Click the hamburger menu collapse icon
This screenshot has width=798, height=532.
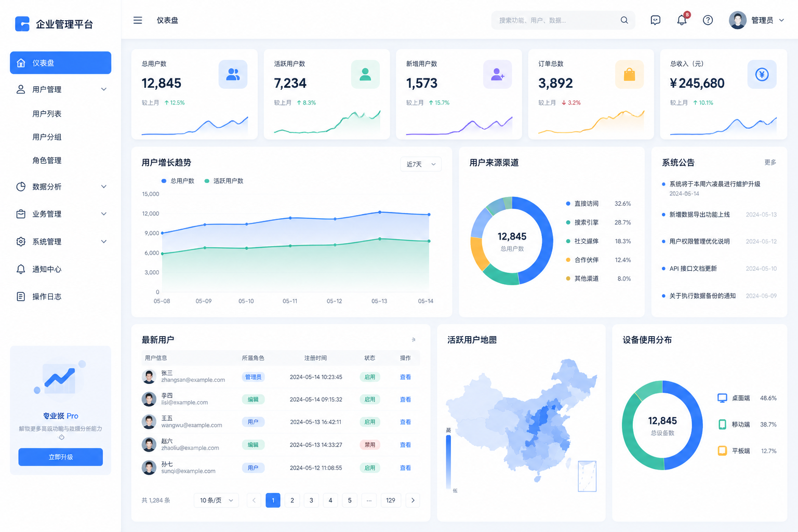pyautogui.click(x=138, y=20)
